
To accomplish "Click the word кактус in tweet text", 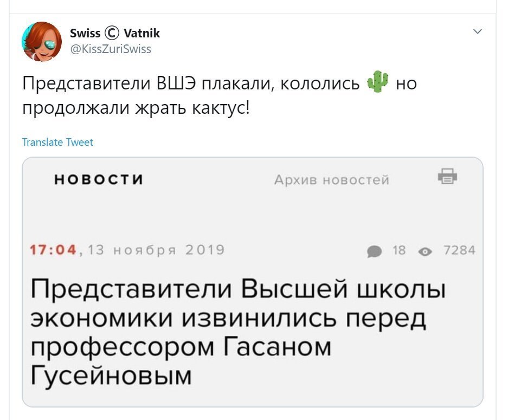I will 221,108.
